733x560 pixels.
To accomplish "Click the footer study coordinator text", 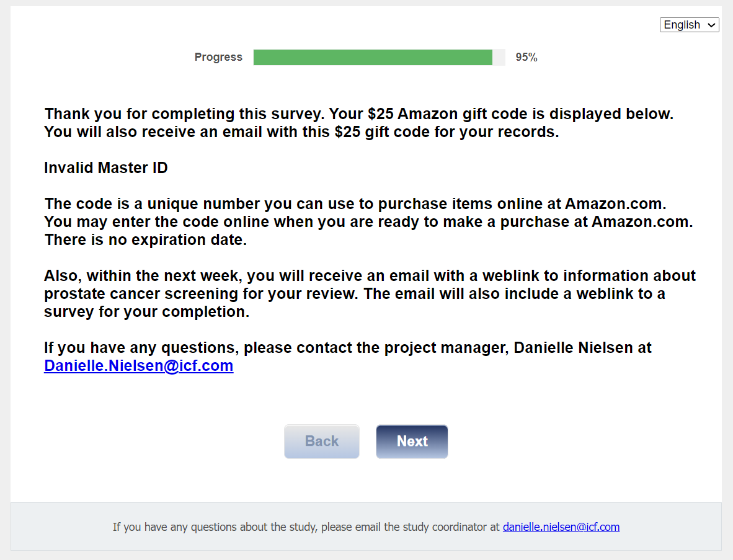I will (306, 527).
